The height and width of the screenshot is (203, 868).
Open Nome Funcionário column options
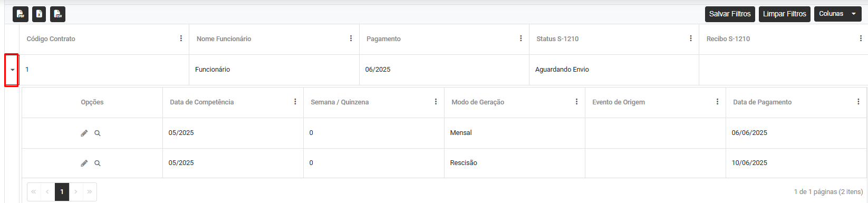[x=351, y=38]
